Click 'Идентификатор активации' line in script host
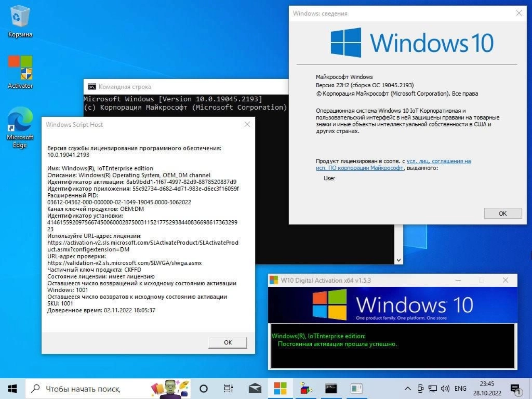Screen dimensions: 532x399 pyautogui.click(x=142, y=182)
